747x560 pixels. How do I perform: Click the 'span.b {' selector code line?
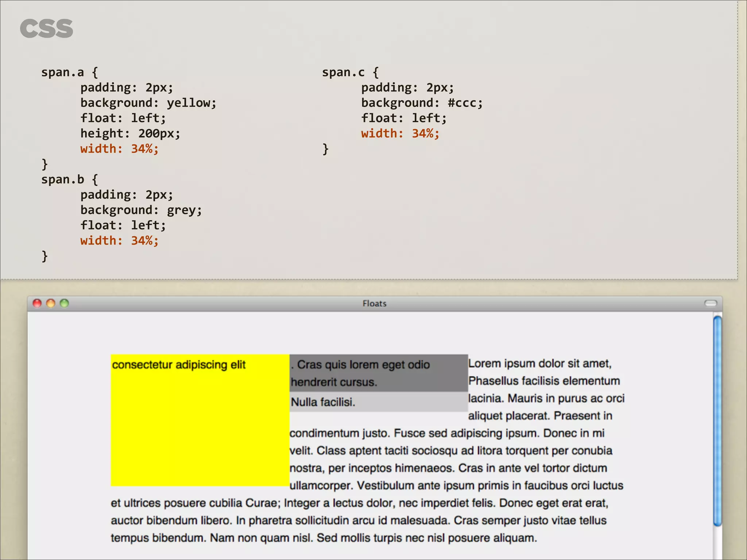(x=70, y=179)
